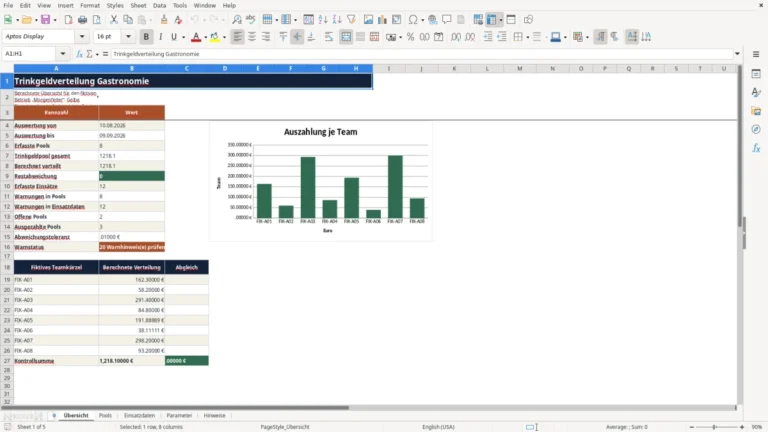Open font color dropdown arrow
768x432 pixels.
point(205,37)
